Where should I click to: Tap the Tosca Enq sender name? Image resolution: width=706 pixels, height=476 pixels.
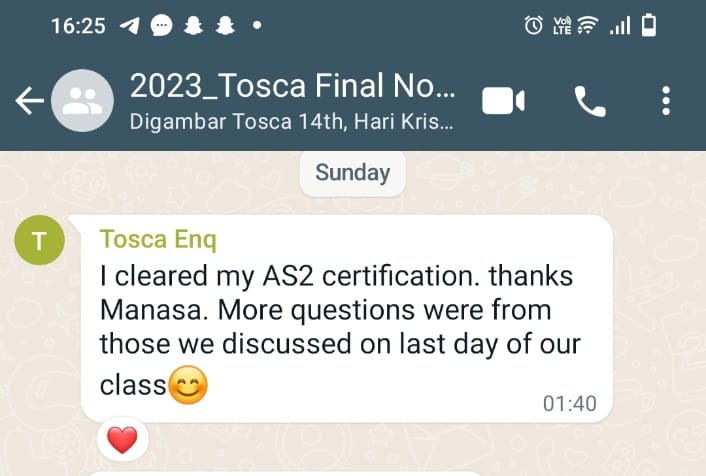point(158,239)
